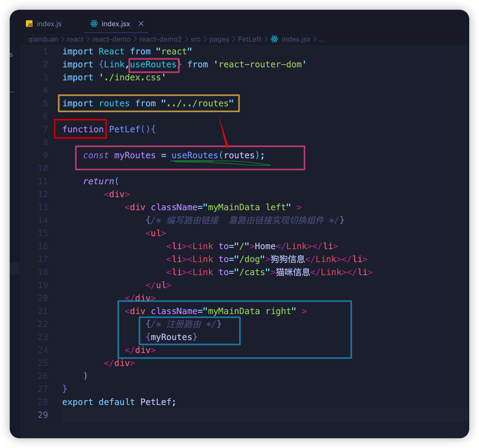Viewport: 479px width, 448px height.
Task: Click line number 1 in the gutter
Action: point(45,51)
